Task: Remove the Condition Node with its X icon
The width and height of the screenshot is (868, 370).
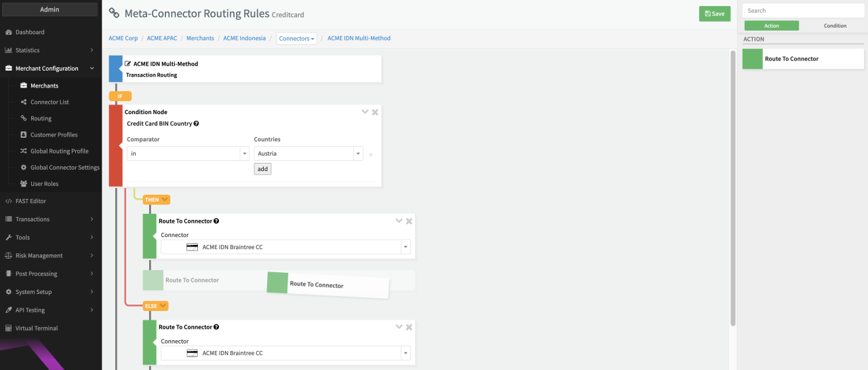Action: click(x=375, y=112)
